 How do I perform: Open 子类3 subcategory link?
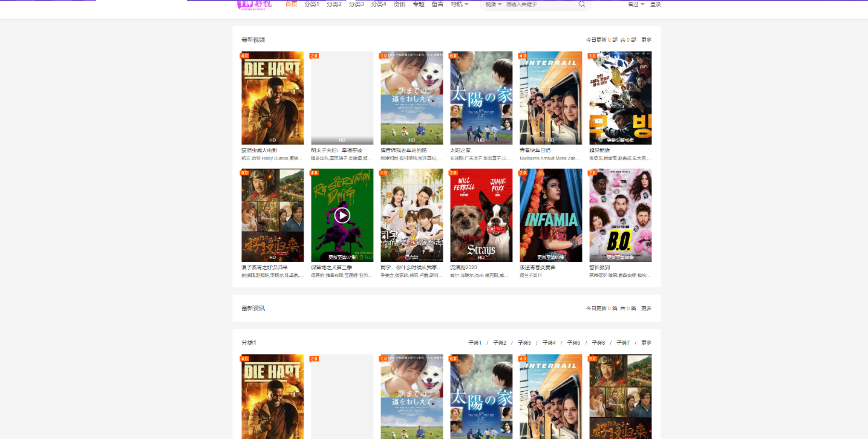coord(524,343)
